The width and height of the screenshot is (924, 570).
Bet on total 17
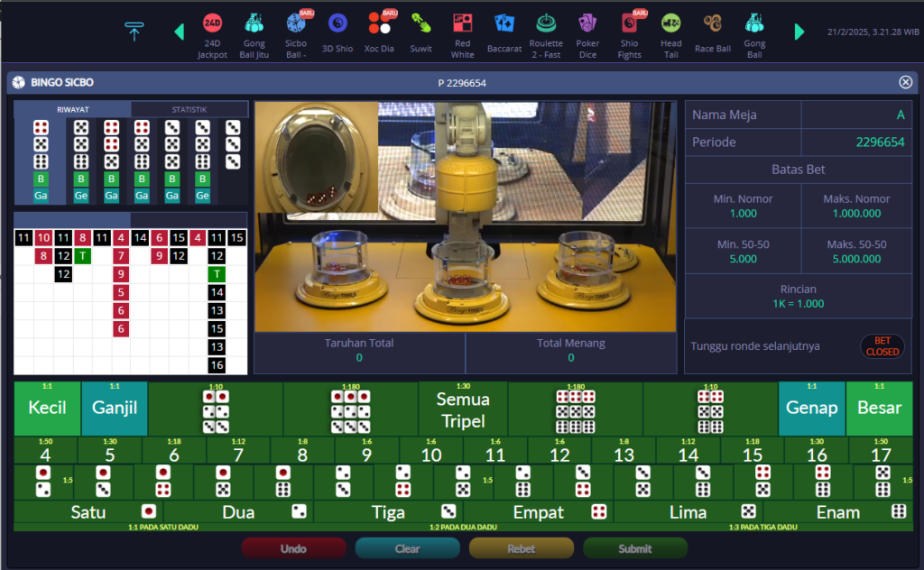pyautogui.click(x=881, y=450)
